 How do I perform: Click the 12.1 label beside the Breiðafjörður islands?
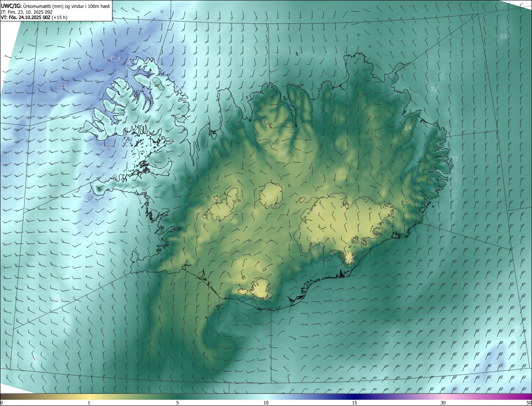click(107, 146)
